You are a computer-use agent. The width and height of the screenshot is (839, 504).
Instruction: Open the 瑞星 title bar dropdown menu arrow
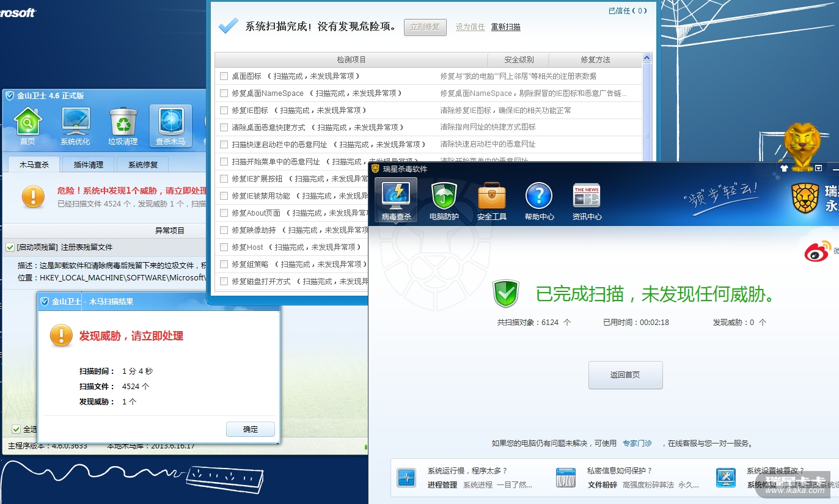[818, 168]
